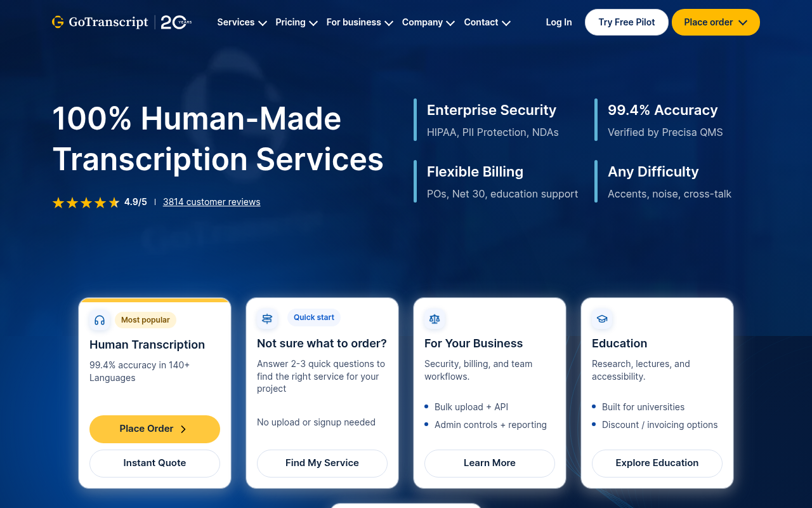The height and width of the screenshot is (508, 812).
Task: Click the Human Transcription card title
Action: click(x=147, y=345)
